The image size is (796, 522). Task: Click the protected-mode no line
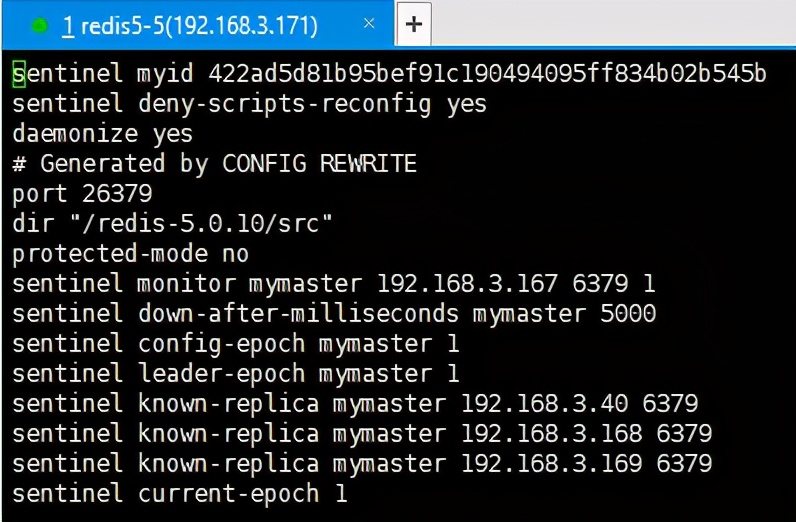coord(130,254)
